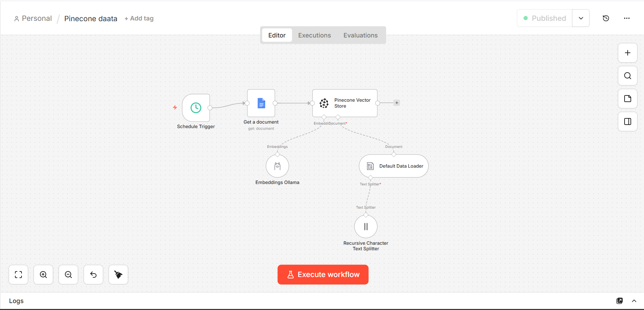
Task: Open the Embeddings Ollama node
Action: 277,166
